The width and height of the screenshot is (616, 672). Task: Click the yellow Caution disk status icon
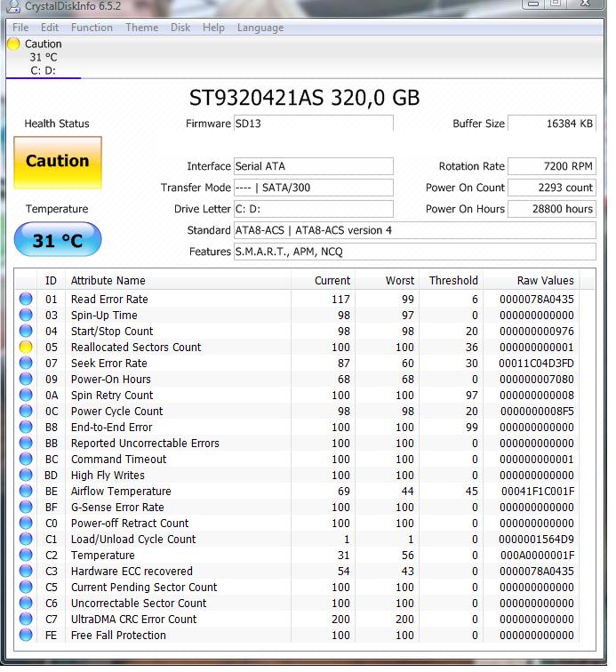(x=13, y=44)
